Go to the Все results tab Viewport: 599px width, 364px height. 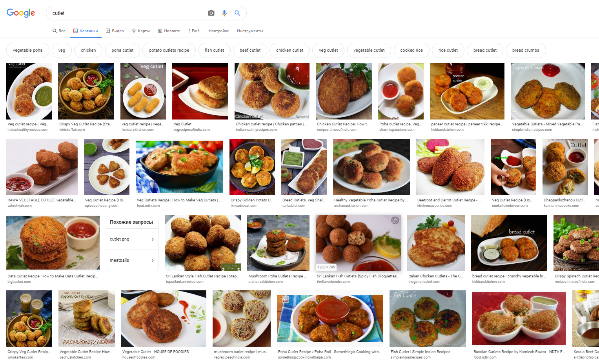pyautogui.click(x=59, y=31)
